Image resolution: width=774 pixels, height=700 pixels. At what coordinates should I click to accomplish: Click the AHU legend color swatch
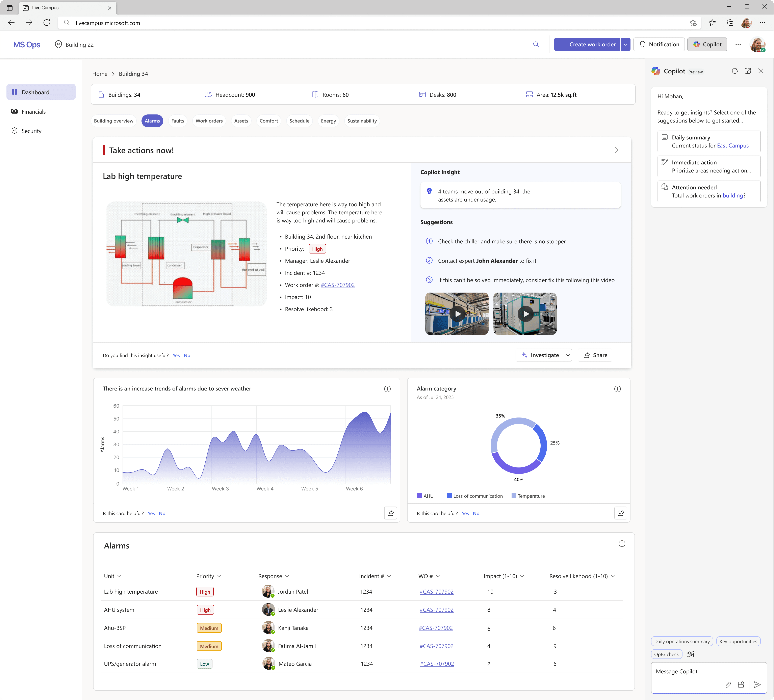420,496
